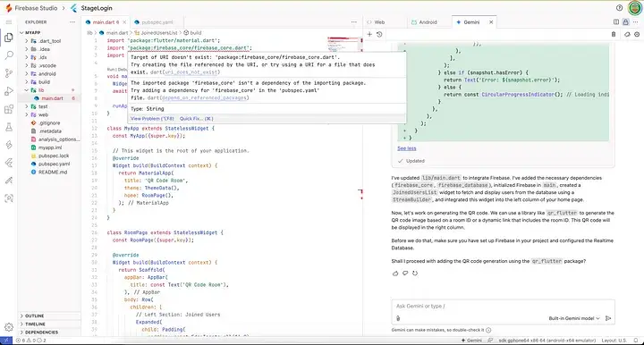Open editor more actions ellipsis
Screen dimensions: 644x345
pos(354,22)
